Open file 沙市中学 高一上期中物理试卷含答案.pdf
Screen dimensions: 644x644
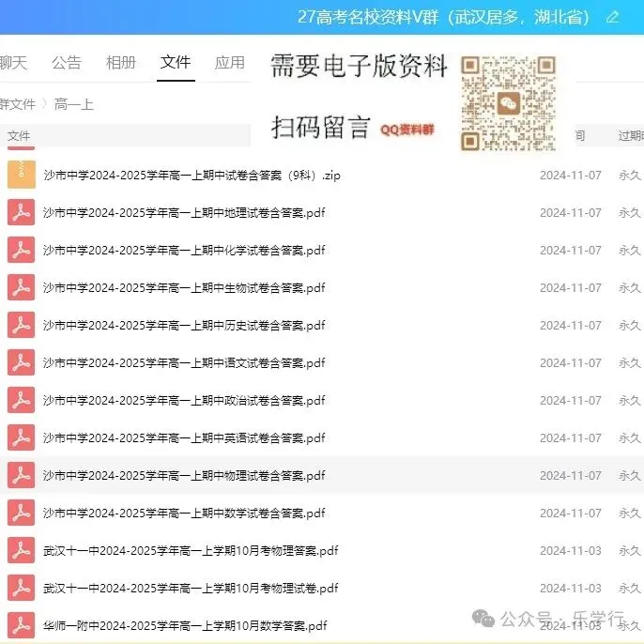pos(184,476)
